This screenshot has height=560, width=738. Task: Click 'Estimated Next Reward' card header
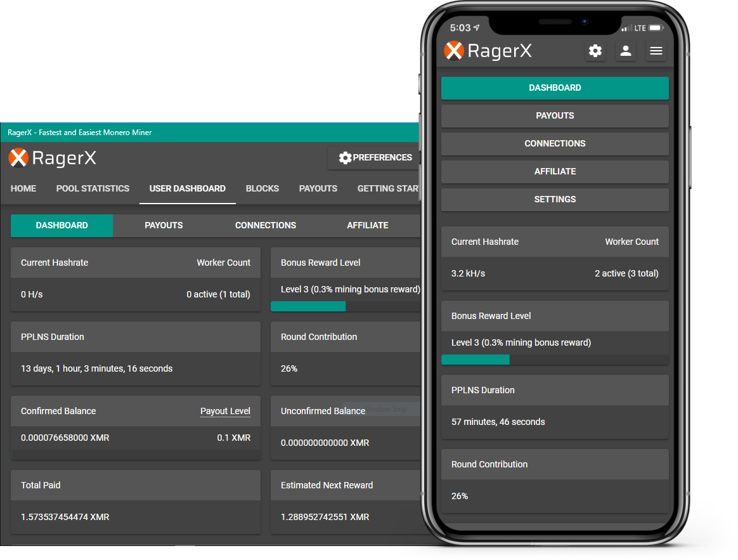point(346,485)
